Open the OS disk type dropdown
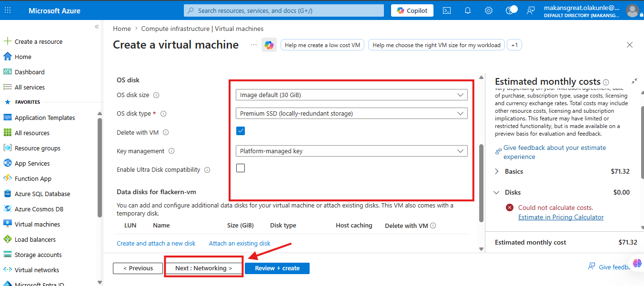This screenshot has width=644, height=286. [x=352, y=113]
